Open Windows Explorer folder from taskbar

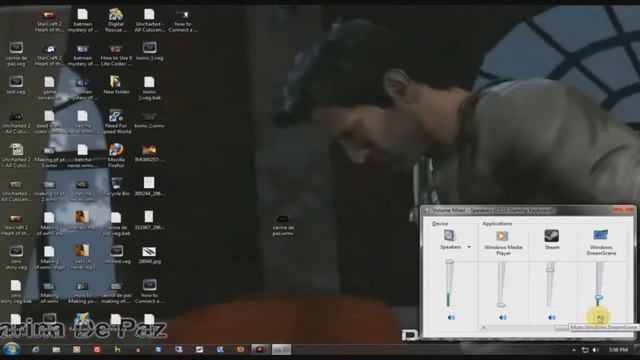pos(56,349)
